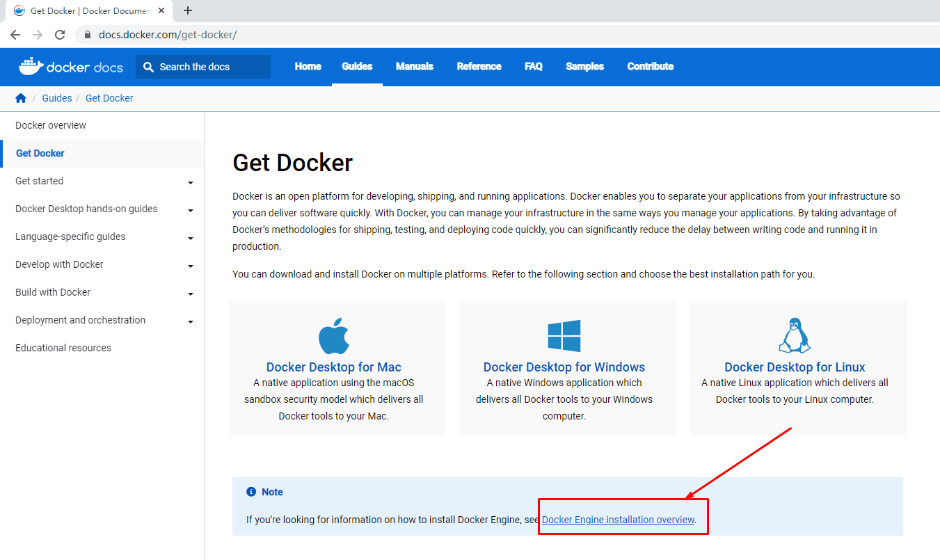
Task: Open the Samples nav item
Action: click(584, 67)
